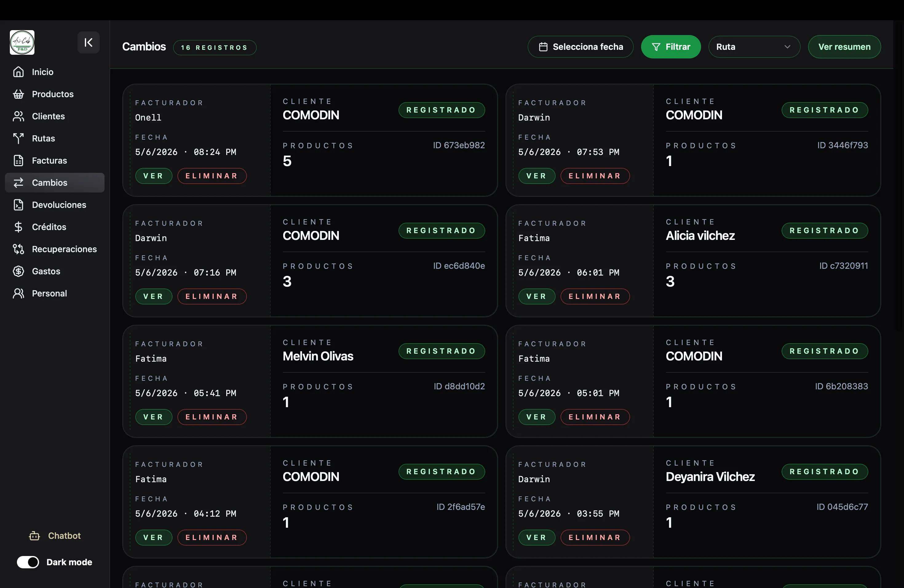Click the funnel icon on Filtrar
Viewport: 904px width, 588px height.
[x=656, y=47]
